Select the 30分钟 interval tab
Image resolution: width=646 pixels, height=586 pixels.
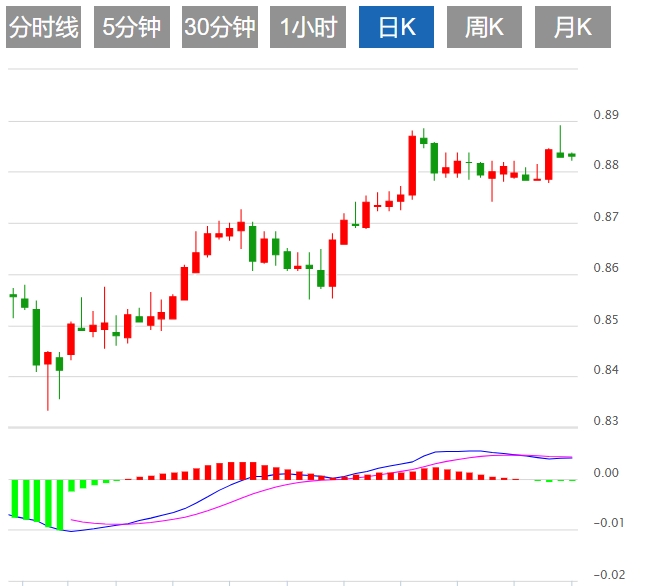pyautogui.click(x=220, y=27)
